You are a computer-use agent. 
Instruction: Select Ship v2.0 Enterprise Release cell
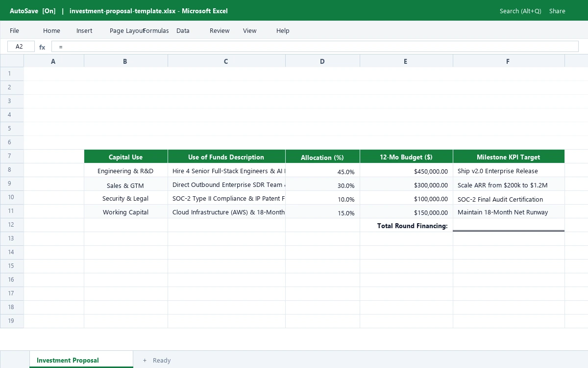point(509,170)
